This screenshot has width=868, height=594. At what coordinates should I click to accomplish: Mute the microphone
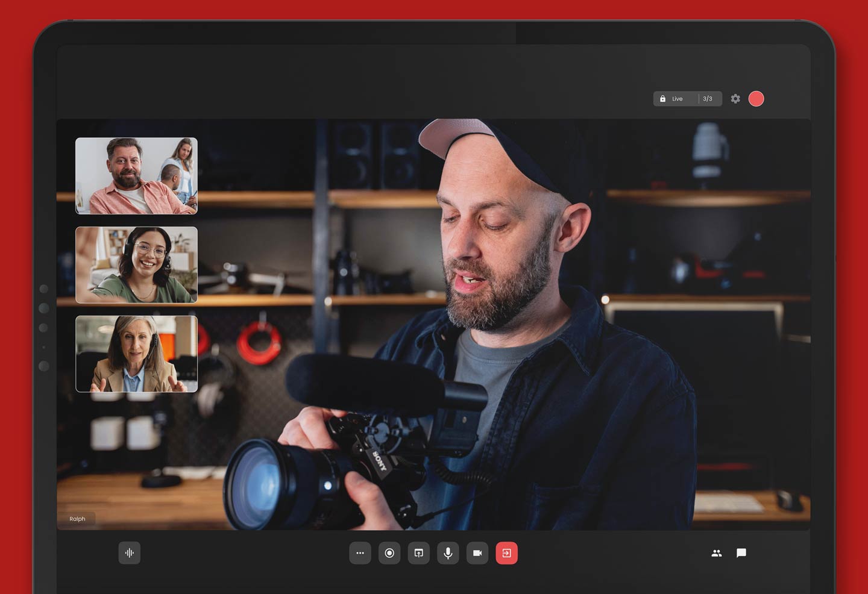[448, 553]
